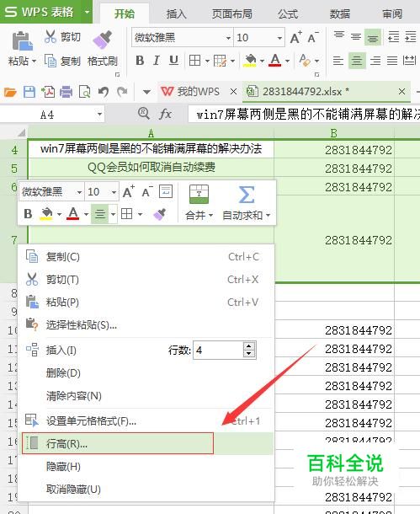Toggle right alignment in ribbon

point(375,61)
